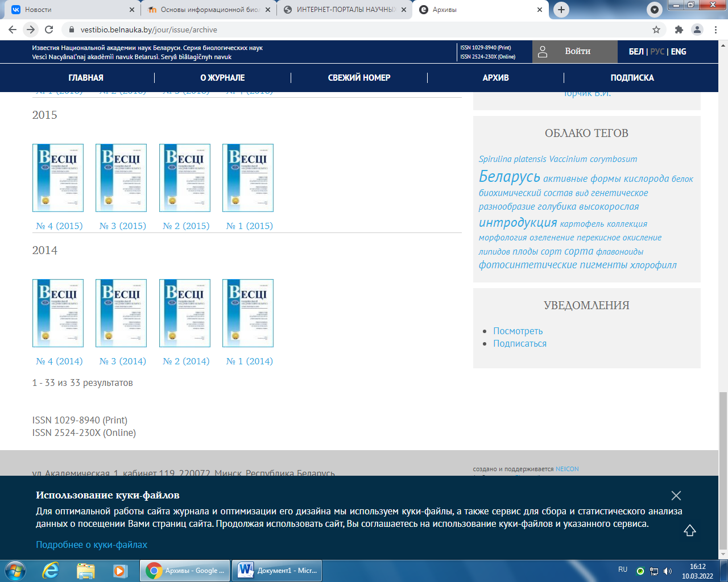Click the NEICON link in the footer
728x582 pixels.
(x=567, y=469)
